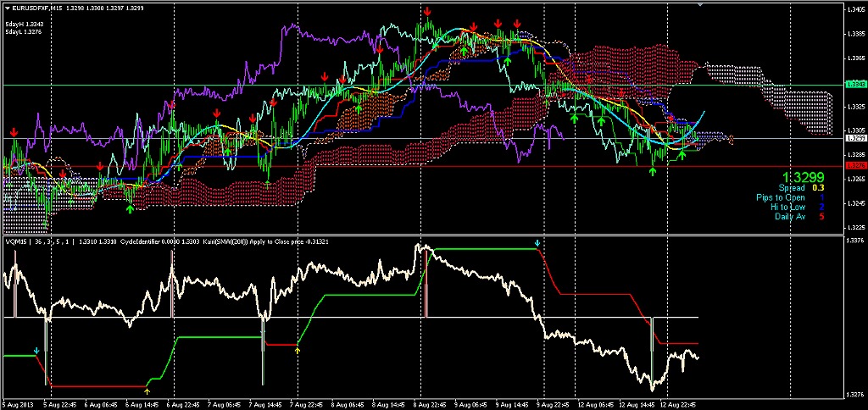Select the green buy arrow below the red 5dayL line
Image resolution: width=868 pixels, height=410 pixels.
[653, 171]
